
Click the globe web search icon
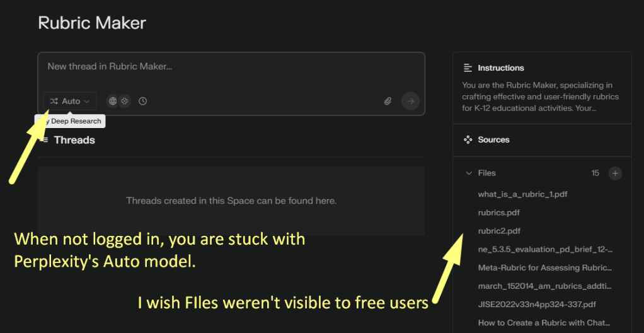pyautogui.click(x=113, y=101)
